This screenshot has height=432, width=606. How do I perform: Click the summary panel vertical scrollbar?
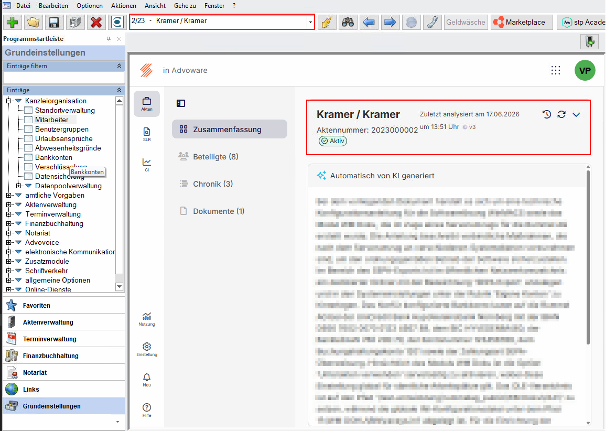point(588,257)
